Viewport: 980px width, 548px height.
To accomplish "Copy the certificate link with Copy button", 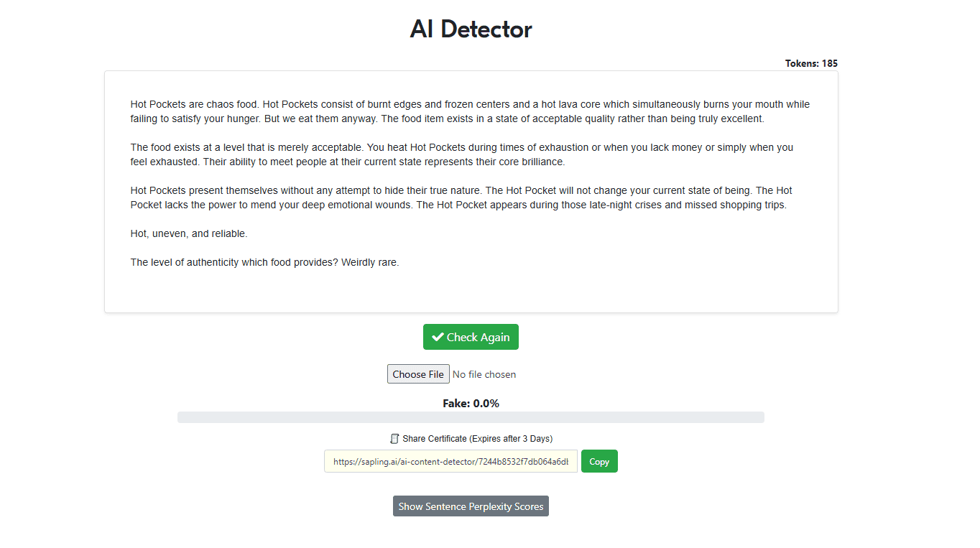I will pyautogui.click(x=599, y=461).
